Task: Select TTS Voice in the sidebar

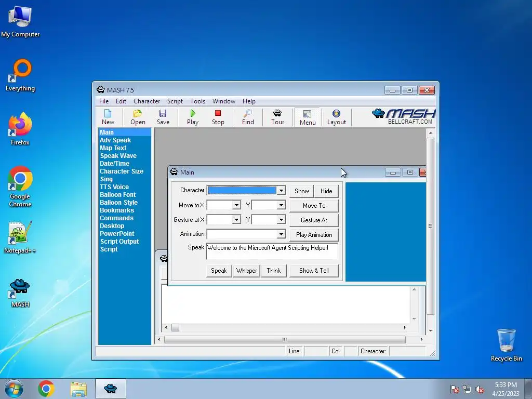Action: point(114,187)
